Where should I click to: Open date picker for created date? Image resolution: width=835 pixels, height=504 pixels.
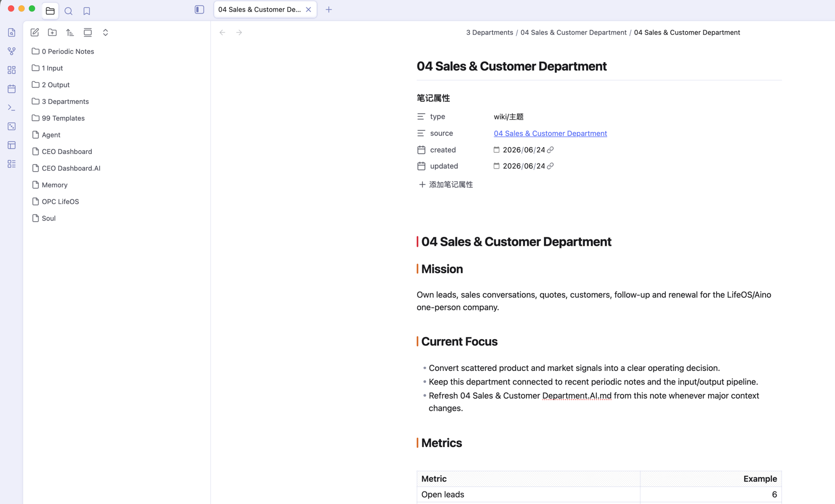pos(496,150)
